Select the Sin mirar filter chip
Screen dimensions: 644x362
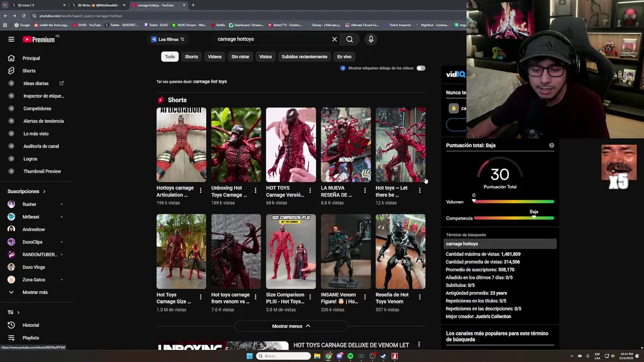[240, 57]
